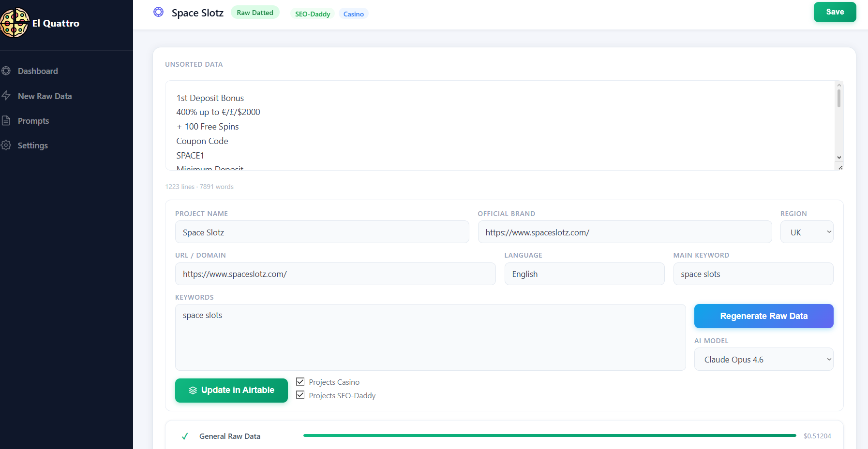The image size is (868, 449).
Task: Click the URL / Domain input field
Action: tap(335, 274)
